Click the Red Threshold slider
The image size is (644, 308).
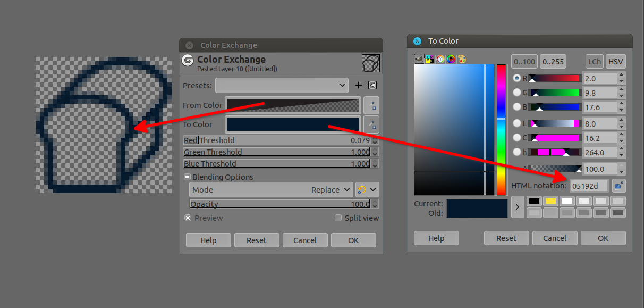(x=277, y=140)
